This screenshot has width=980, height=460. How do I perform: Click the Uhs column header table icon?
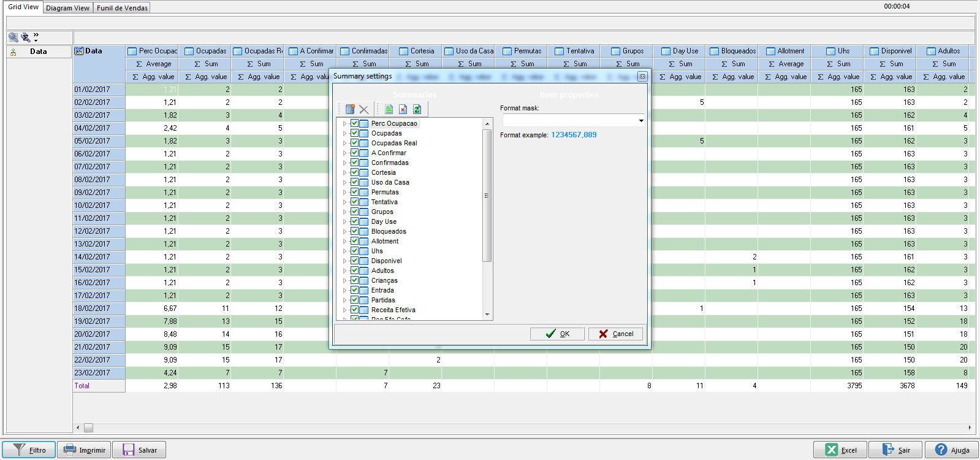point(830,52)
